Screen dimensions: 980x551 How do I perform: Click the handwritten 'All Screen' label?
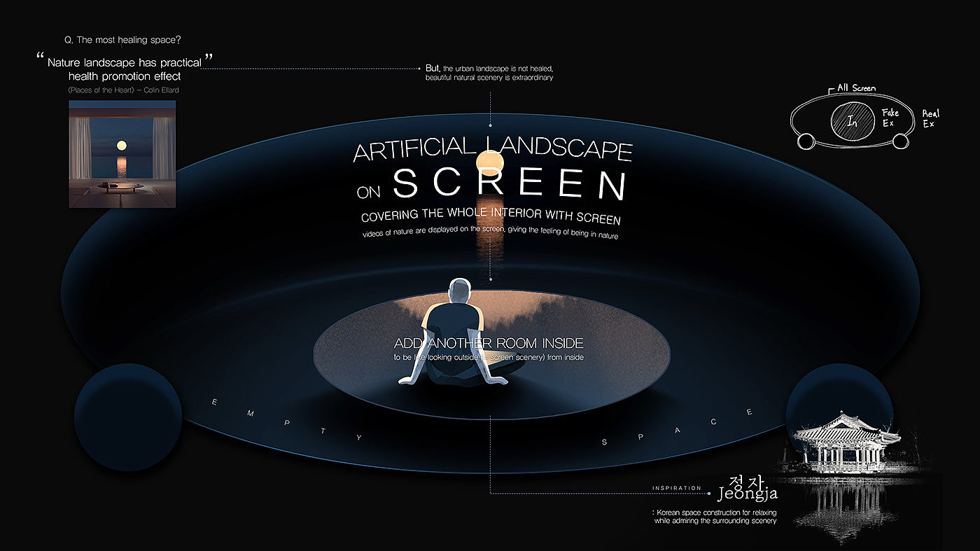pyautogui.click(x=856, y=89)
